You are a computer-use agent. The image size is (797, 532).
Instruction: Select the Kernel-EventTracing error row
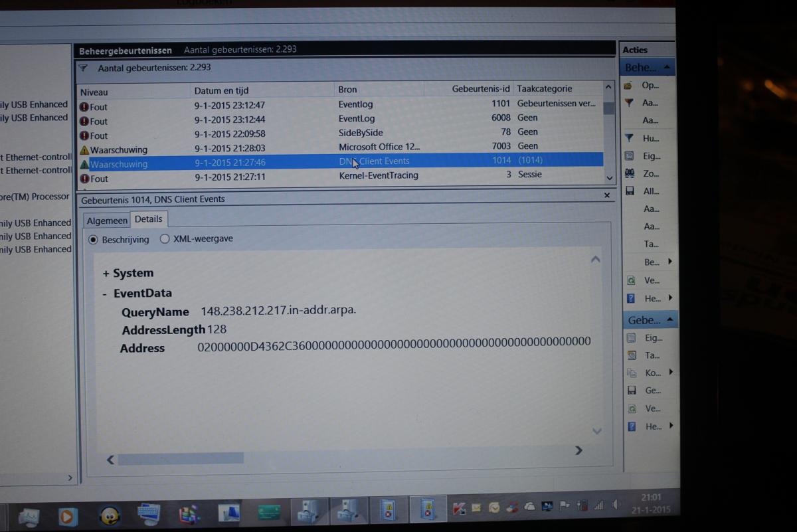point(341,177)
